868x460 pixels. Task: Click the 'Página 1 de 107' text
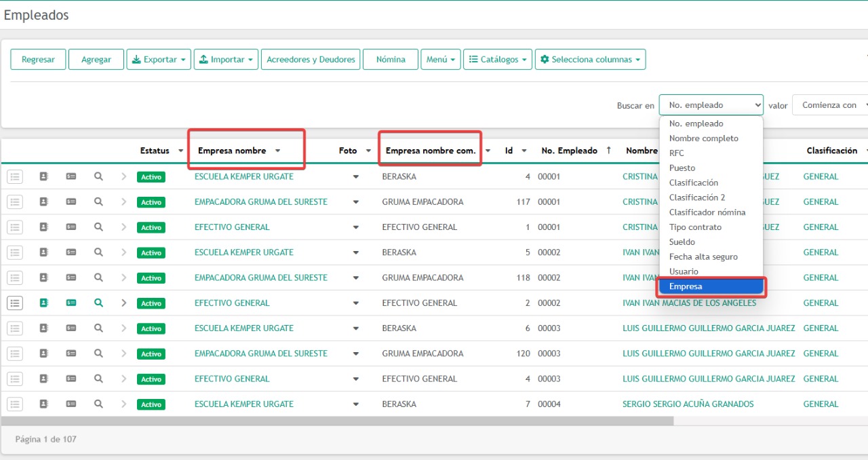tap(46, 439)
